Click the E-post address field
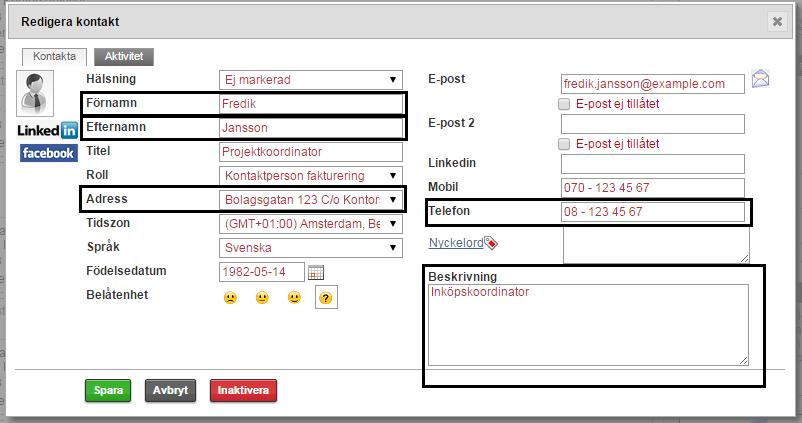Screen dimensions: 802x423 653,84
